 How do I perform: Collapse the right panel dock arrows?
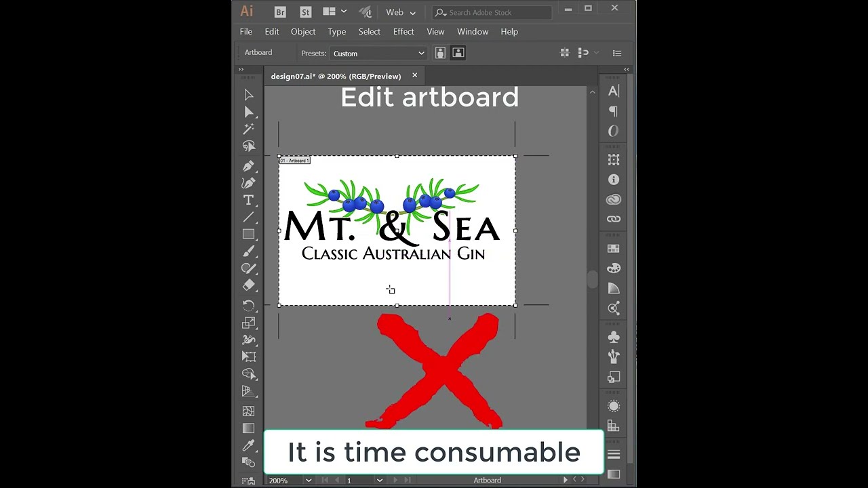tap(627, 69)
